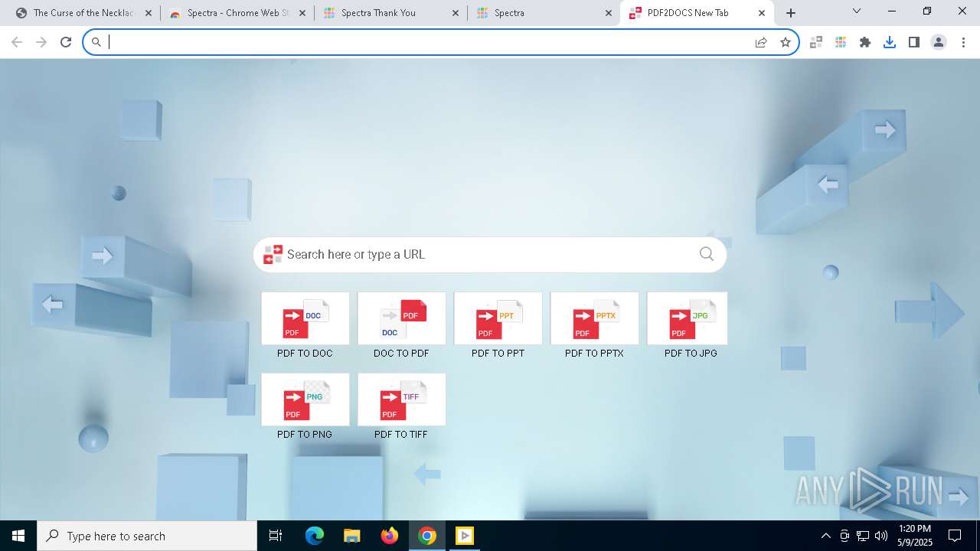
Task: Click the 'PDF TO JPG' label text
Action: click(691, 354)
